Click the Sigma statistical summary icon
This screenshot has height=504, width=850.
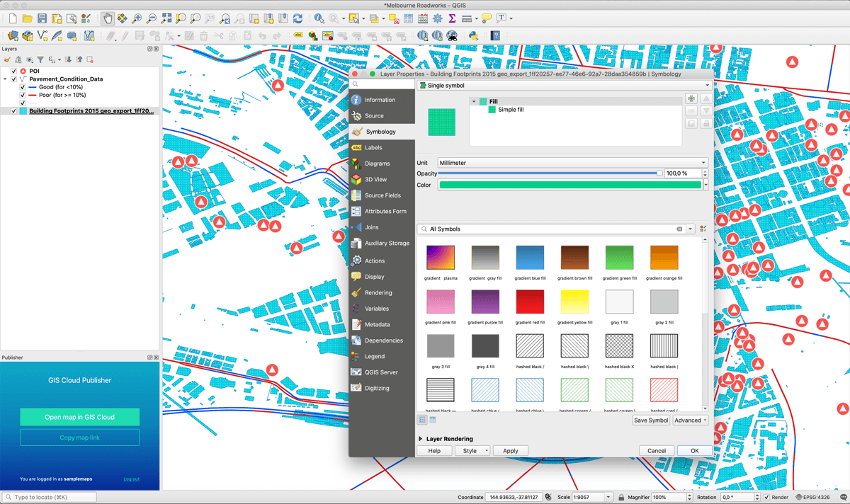pos(452,18)
